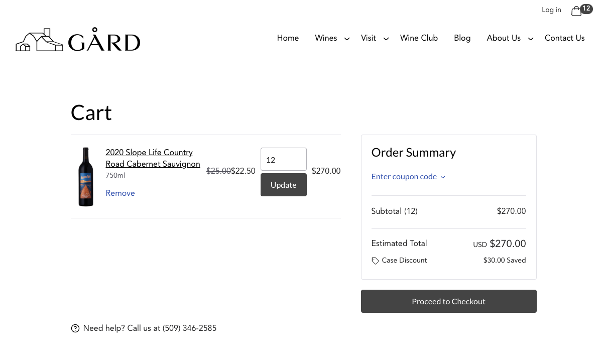This screenshot has width=600, height=364.
Task: Remove the Cabernet Sauvignon from cart
Action: [120, 193]
